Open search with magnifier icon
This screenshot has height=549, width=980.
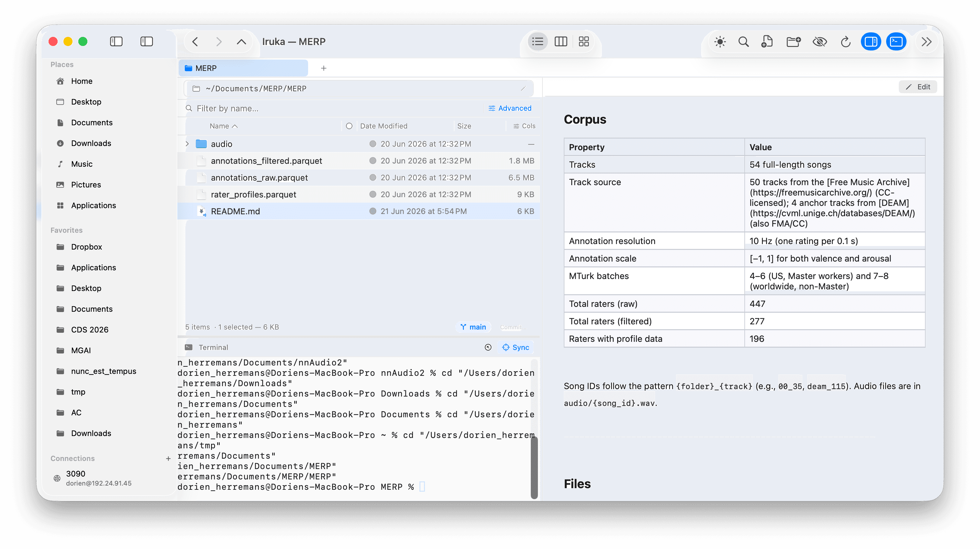[x=743, y=41]
